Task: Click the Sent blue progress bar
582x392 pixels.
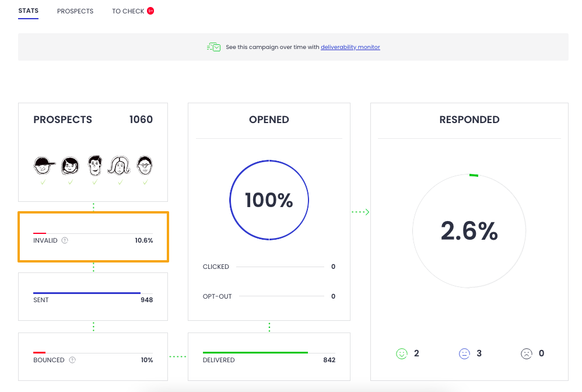Action: [87, 293]
